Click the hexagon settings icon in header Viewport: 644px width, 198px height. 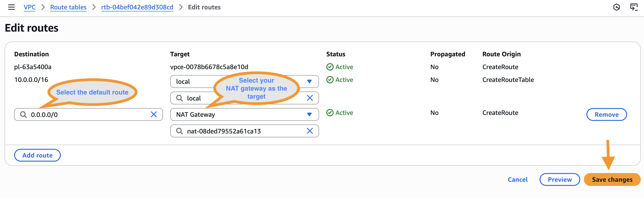coord(616,7)
